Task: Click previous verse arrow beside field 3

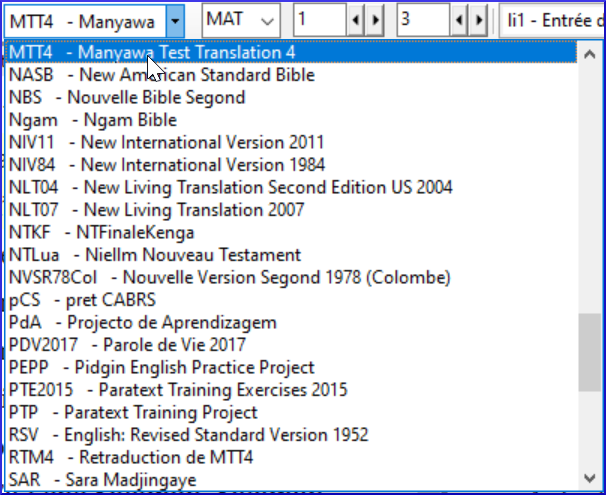Action: [459, 20]
